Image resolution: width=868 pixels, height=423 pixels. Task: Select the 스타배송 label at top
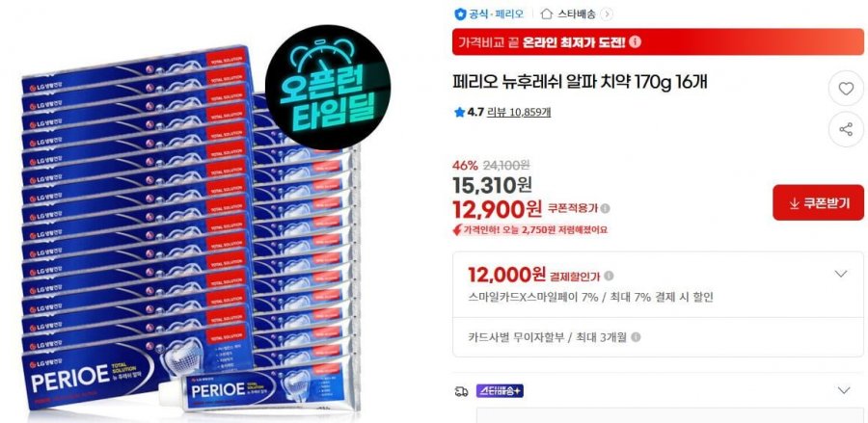pos(576,14)
